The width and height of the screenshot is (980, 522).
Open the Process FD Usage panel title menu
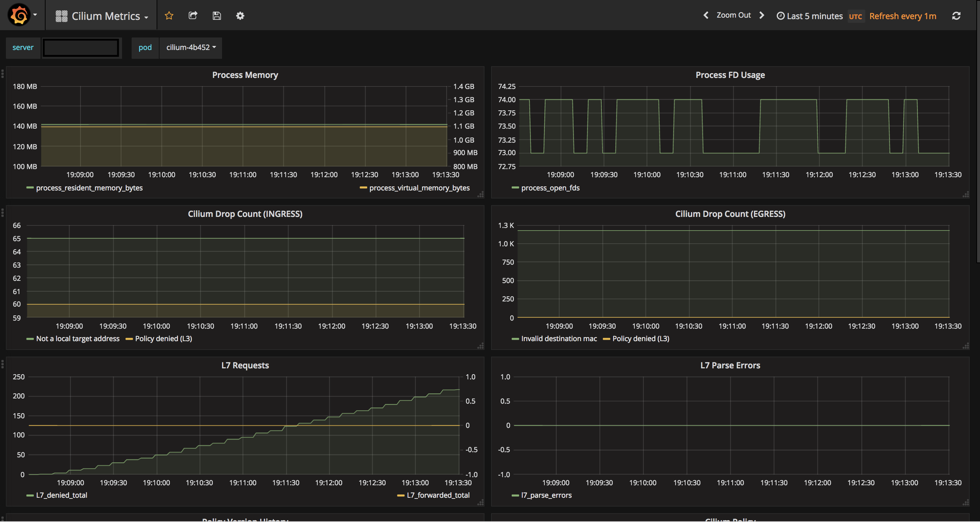tap(730, 75)
